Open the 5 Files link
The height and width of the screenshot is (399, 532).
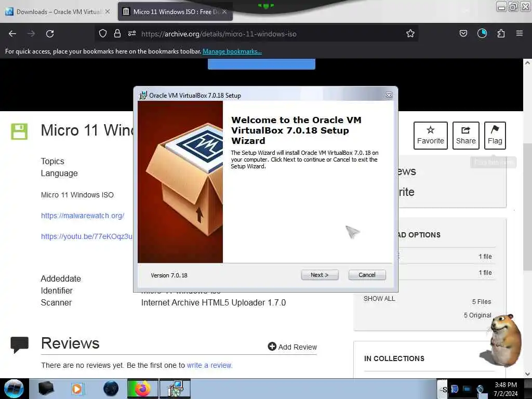482,302
